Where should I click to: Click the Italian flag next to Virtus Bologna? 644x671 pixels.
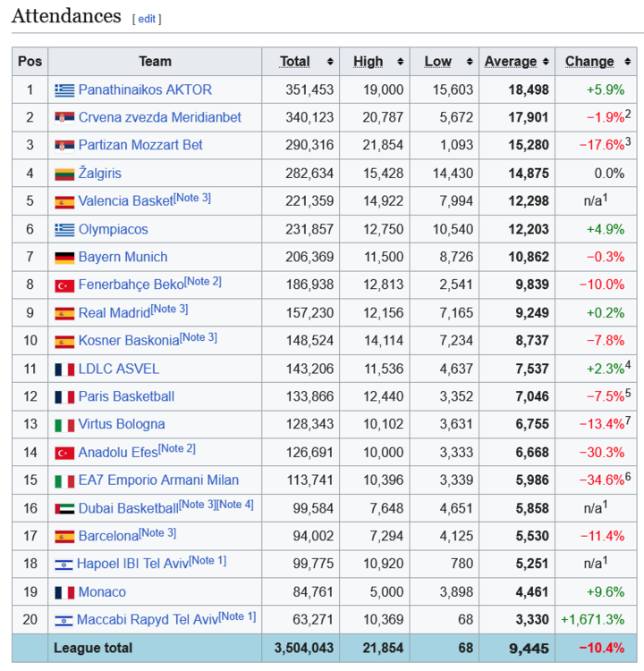click(64, 425)
